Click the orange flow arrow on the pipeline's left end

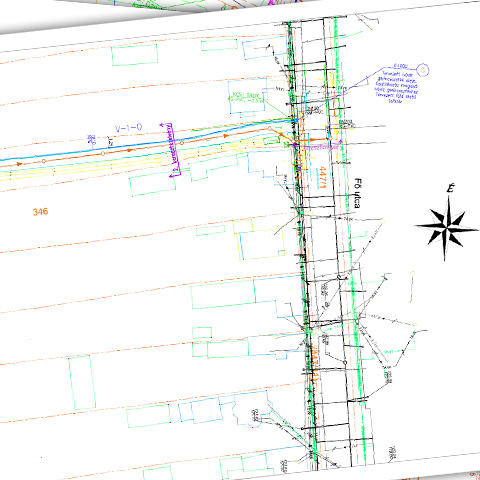pyautogui.click(x=19, y=164)
